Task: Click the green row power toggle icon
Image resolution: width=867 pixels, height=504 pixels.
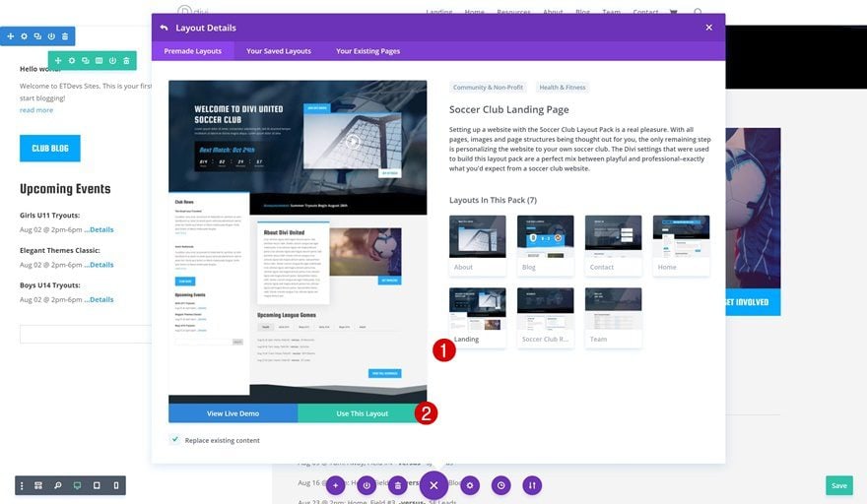Action: (x=112, y=60)
